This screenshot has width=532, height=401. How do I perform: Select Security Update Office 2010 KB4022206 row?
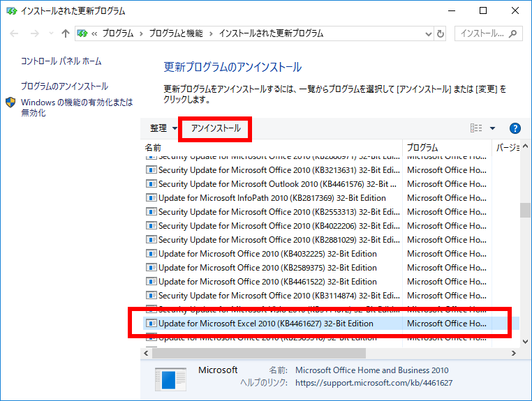(x=331, y=226)
